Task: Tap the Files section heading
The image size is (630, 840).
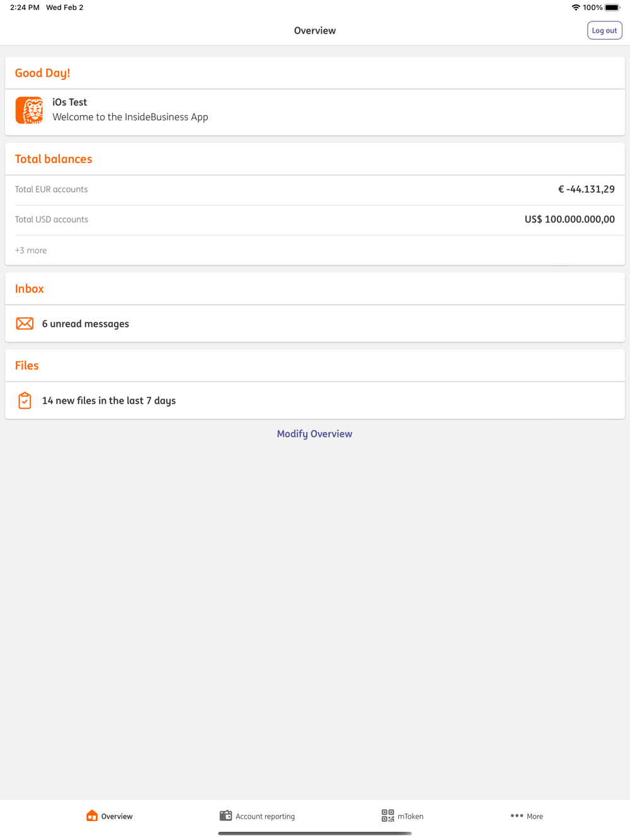Action: click(27, 366)
